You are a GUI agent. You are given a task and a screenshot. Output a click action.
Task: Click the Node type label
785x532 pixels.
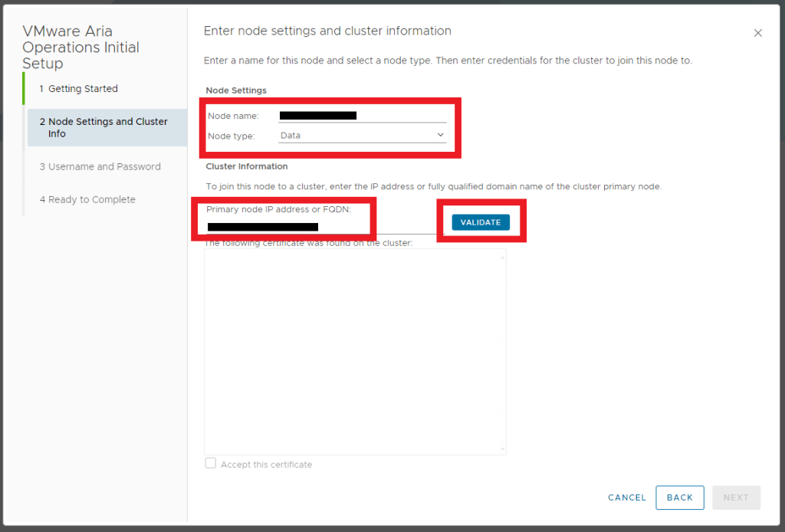(231, 136)
